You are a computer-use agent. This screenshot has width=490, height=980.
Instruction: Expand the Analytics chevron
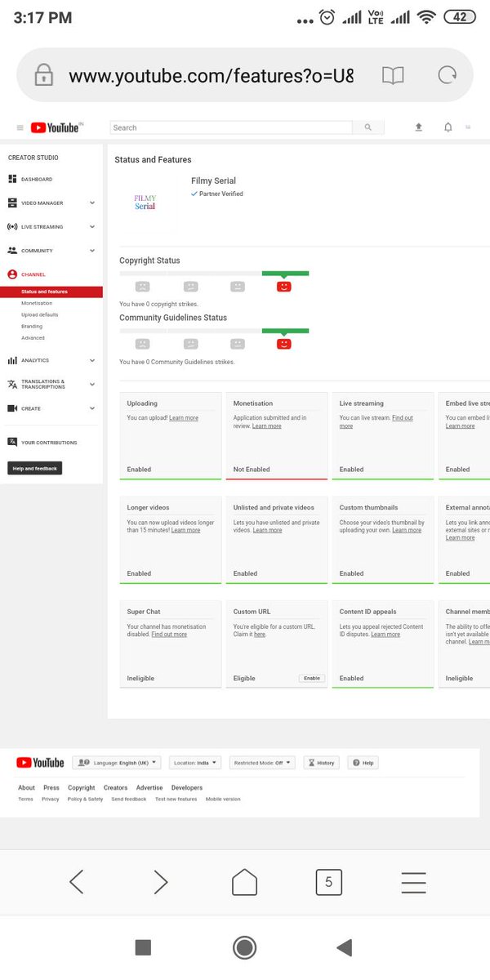(92, 360)
